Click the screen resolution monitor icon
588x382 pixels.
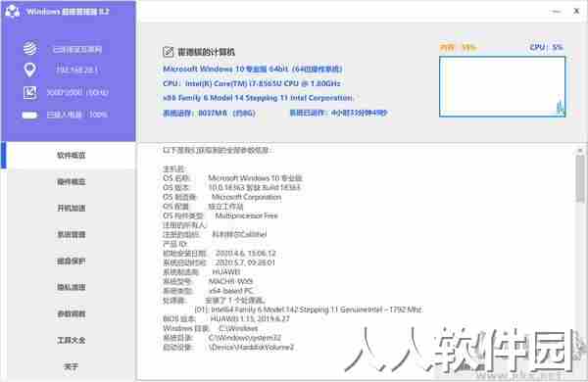tap(30, 92)
